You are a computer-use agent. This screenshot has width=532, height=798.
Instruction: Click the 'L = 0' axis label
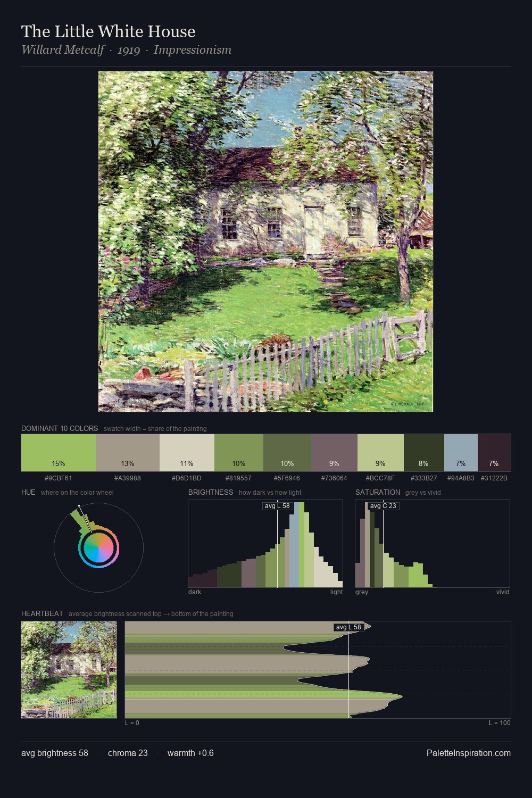(132, 723)
